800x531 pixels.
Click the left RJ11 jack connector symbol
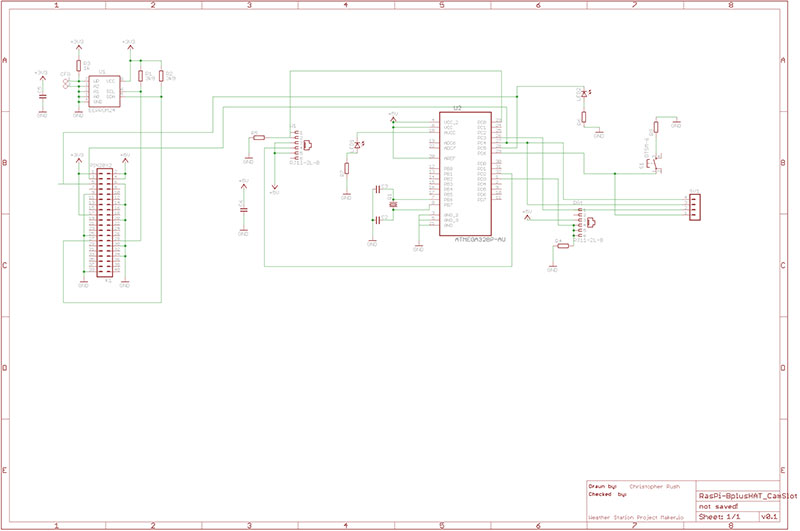click(x=306, y=145)
